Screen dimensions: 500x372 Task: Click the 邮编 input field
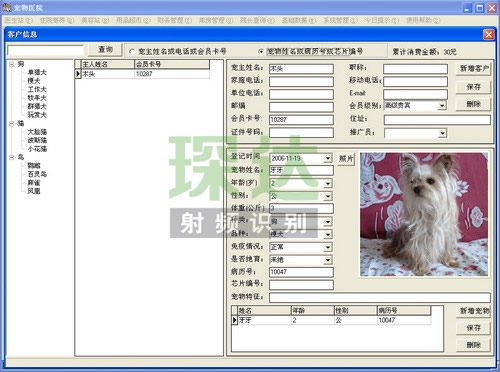click(x=301, y=107)
